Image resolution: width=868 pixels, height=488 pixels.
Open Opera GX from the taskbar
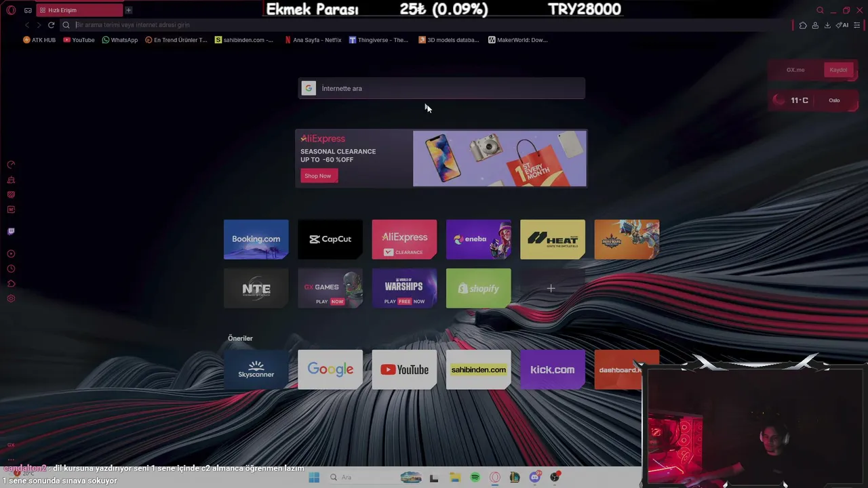coord(495,477)
